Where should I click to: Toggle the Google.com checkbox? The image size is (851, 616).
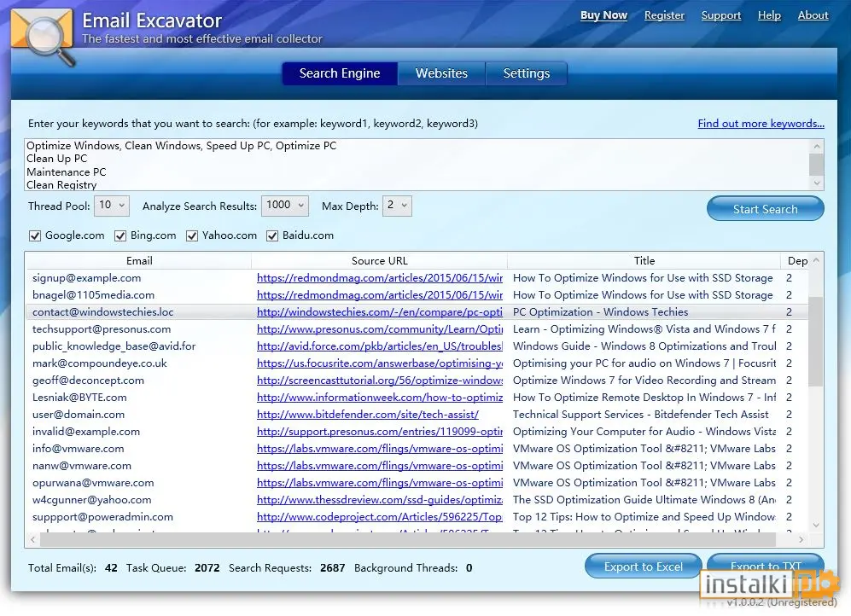point(35,235)
